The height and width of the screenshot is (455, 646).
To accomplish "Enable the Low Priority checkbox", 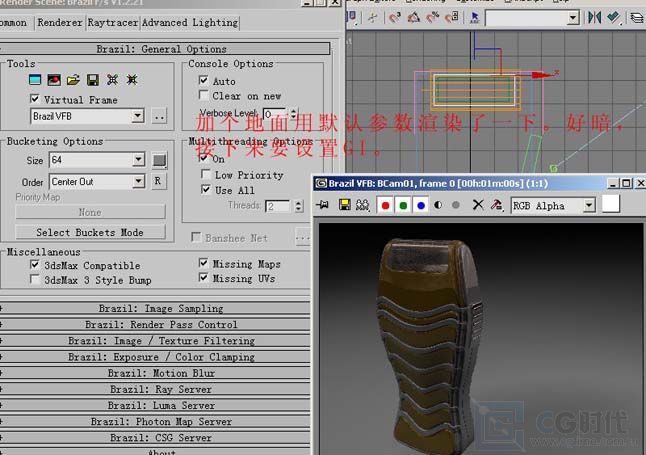I will 206,174.
